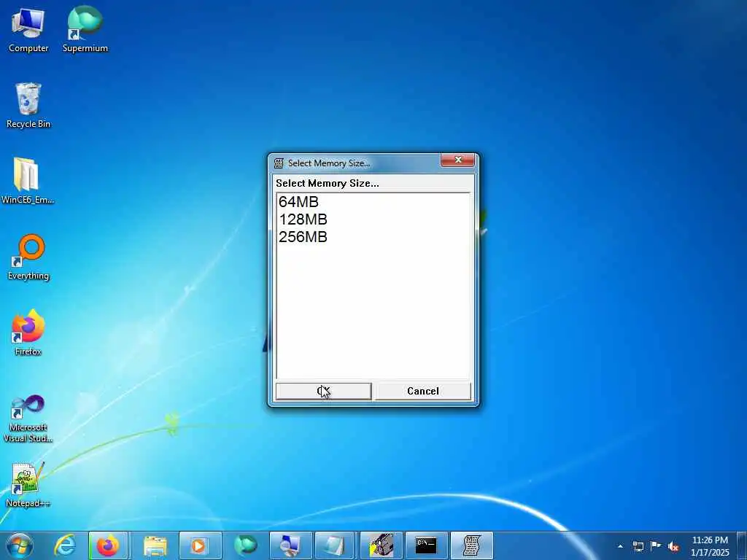Screen dimensions: 747x560
Task: Click the blue notepad taskbar icon
Action: pos(334,545)
